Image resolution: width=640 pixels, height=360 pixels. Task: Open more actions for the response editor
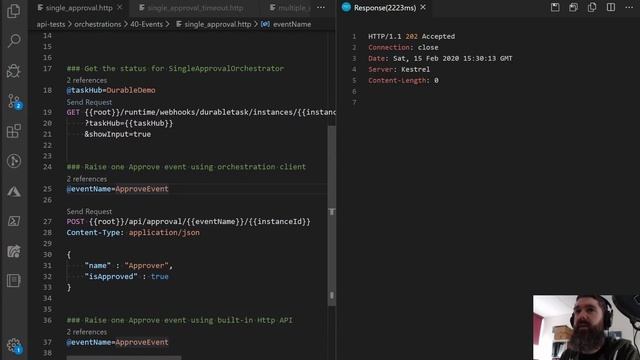coord(629,7)
